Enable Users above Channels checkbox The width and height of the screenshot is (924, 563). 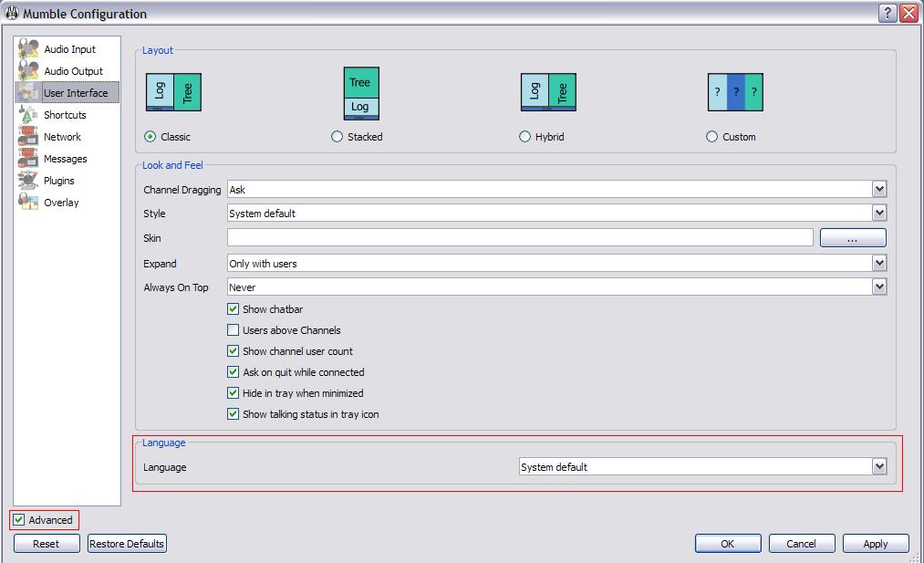tap(234, 330)
